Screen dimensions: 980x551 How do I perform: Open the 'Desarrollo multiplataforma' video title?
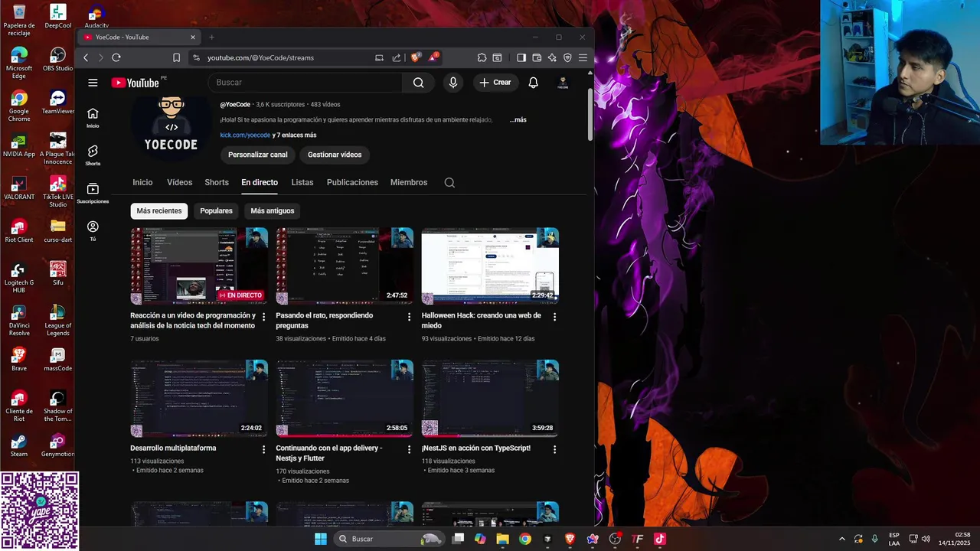click(173, 448)
